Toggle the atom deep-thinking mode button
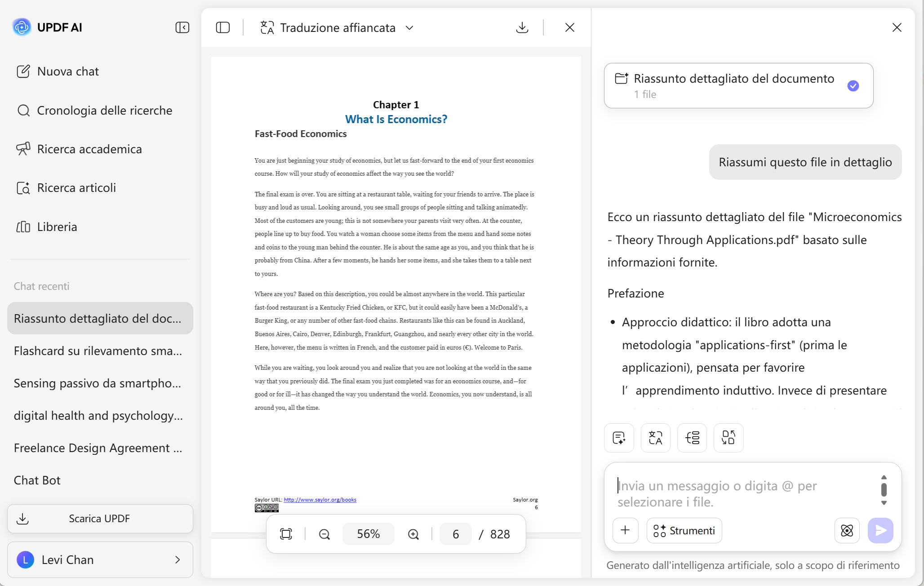The width and height of the screenshot is (924, 586). pos(847,530)
